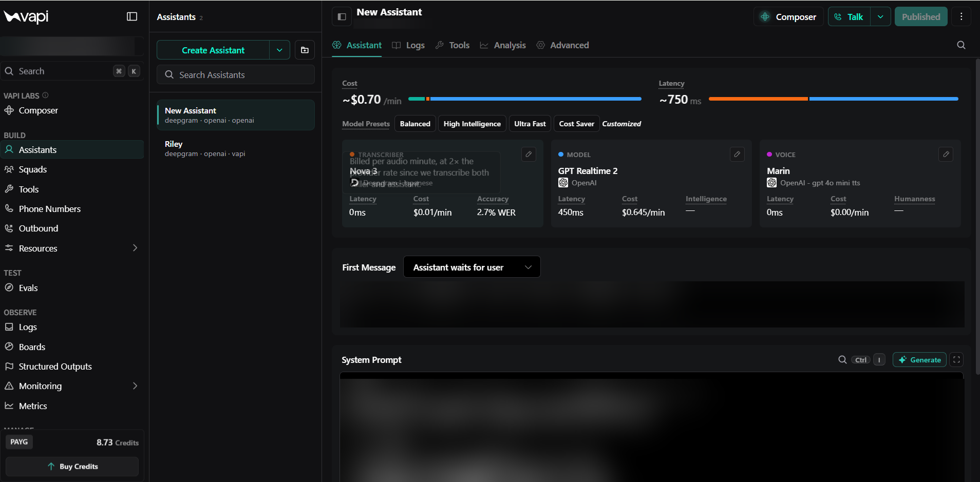980x482 pixels.
Task: Open the Create Assistant dropdown arrow
Action: [279, 50]
